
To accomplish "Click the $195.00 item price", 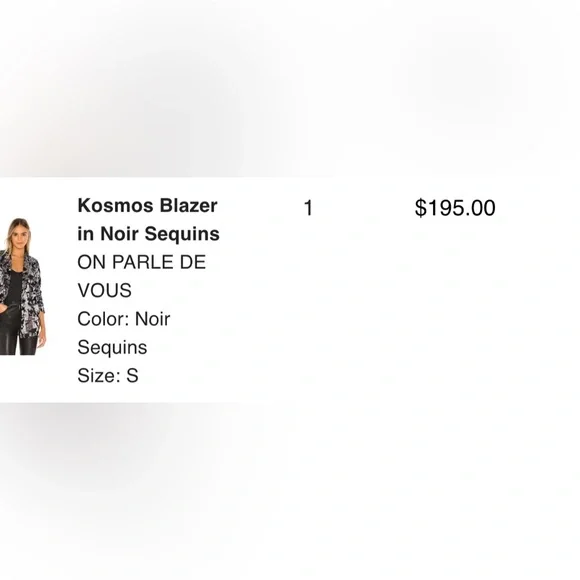I will 455,208.
